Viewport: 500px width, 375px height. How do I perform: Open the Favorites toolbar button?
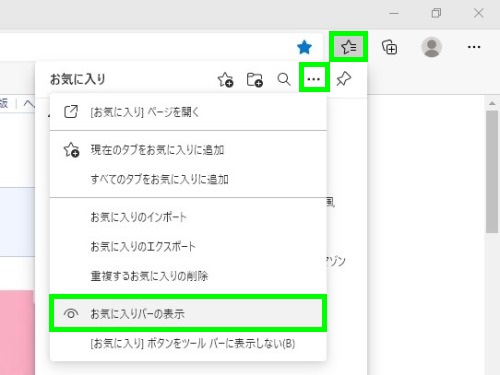point(349,47)
